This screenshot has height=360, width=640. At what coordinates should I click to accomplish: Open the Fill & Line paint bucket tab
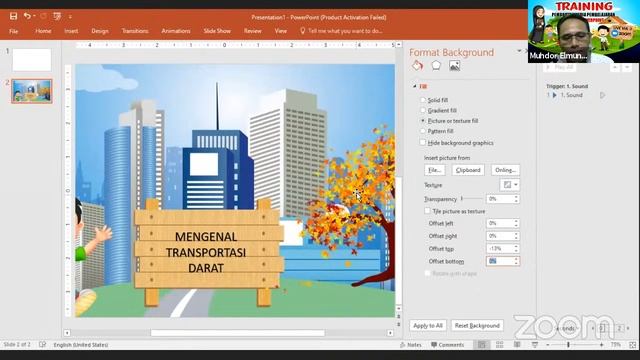pos(417,65)
